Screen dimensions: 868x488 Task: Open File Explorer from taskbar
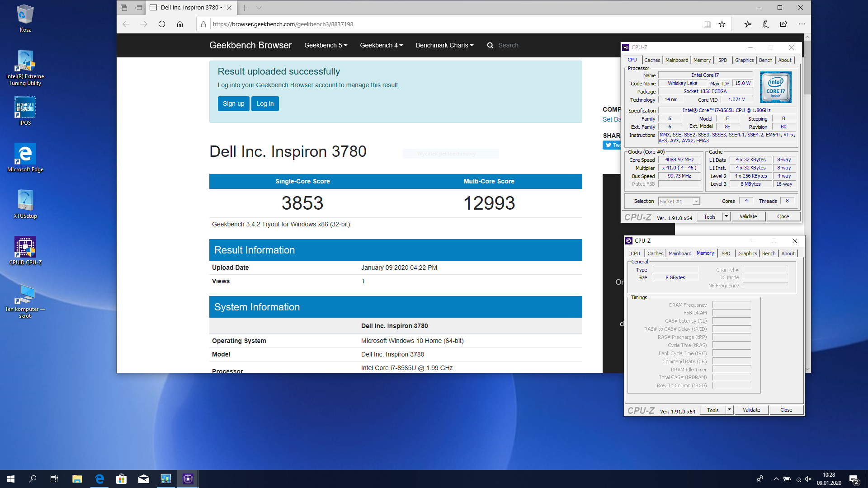(x=77, y=479)
